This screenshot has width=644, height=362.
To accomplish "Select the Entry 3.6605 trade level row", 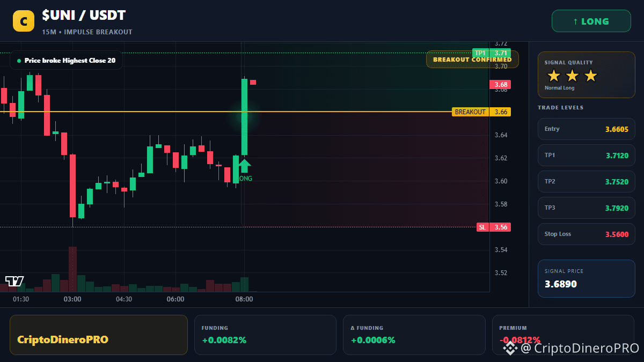I will pyautogui.click(x=586, y=129).
